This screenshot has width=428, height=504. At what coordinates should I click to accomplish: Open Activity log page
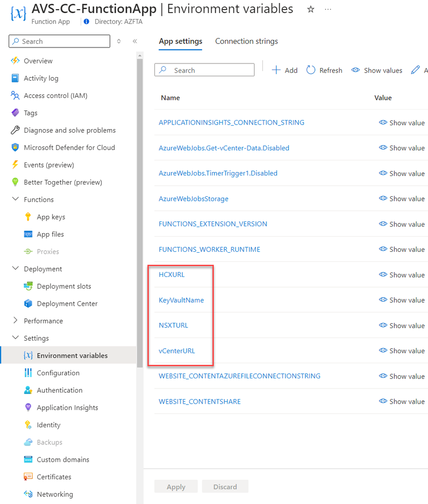point(41,78)
